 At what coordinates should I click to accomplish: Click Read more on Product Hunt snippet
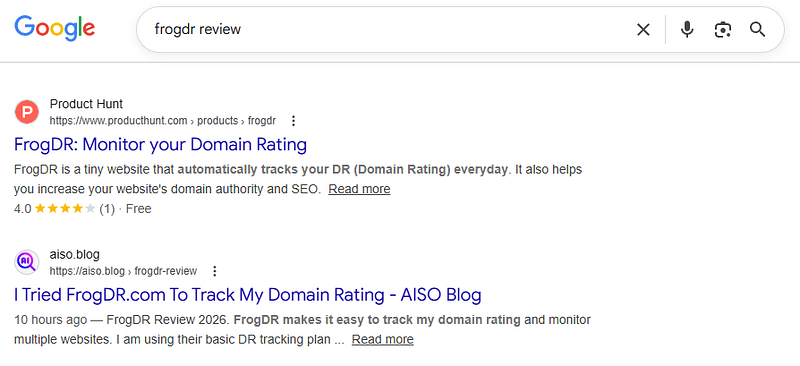point(359,189)
